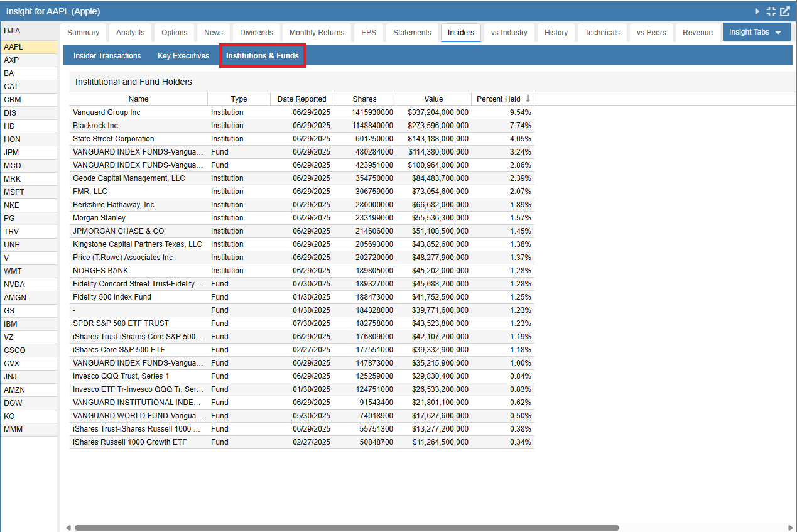Open the News tab
The image size is (797, 532).
(x=214, y=33)
